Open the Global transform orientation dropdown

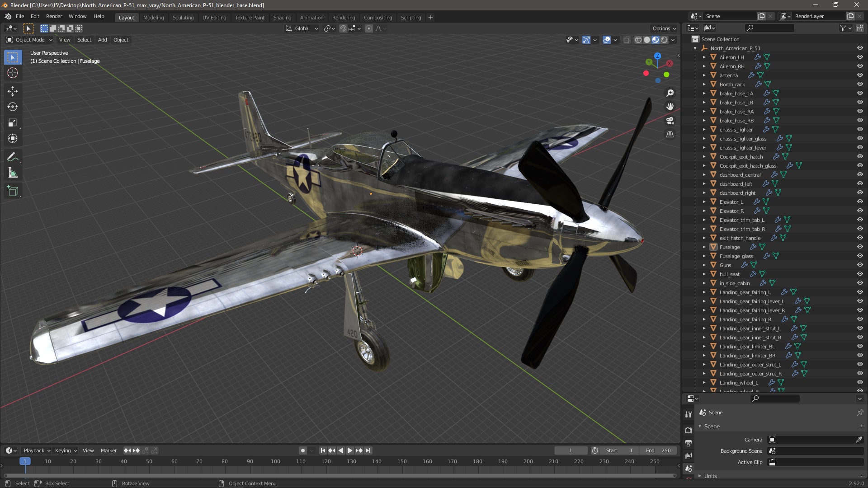302,28
